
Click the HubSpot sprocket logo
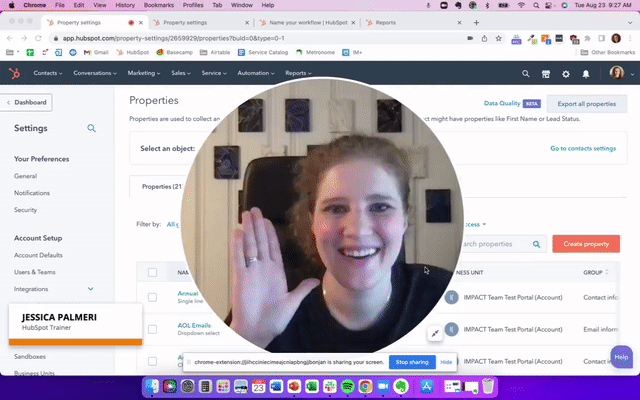pos(13,73)
